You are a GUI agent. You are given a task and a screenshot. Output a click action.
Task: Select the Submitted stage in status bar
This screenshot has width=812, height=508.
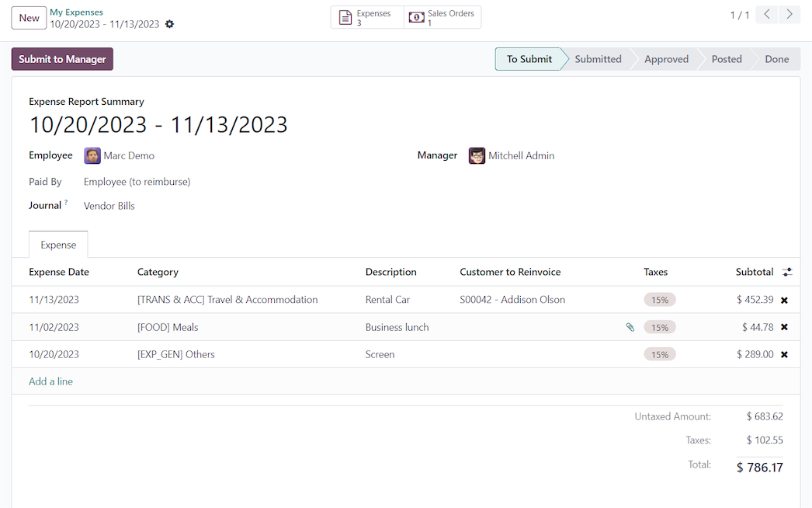(599, 58)
